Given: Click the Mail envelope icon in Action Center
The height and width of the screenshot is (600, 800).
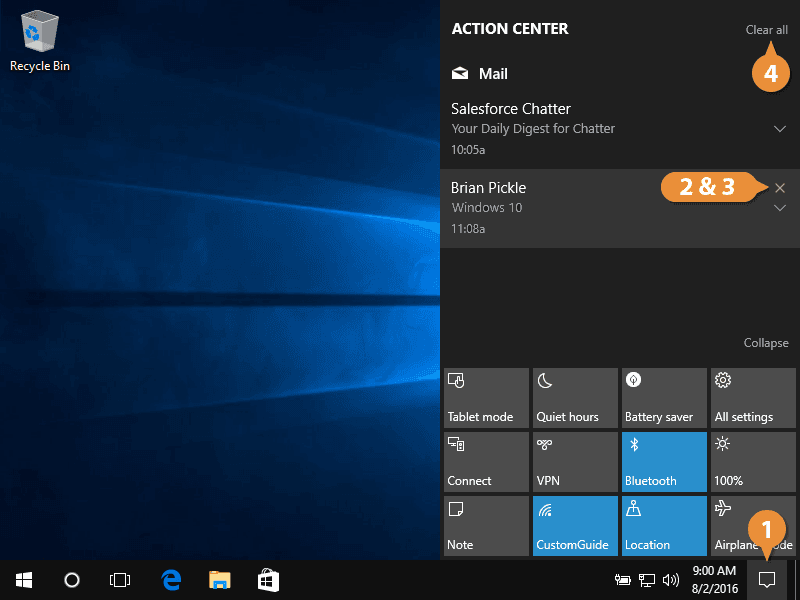Looking at the screenshot, I should click(460, 73).
